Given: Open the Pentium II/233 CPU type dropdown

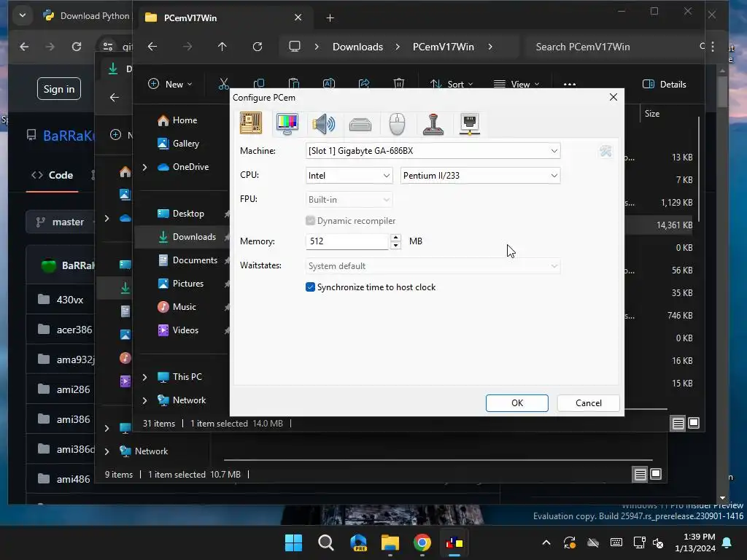Looking at the screenshot, I should (480, 176).
